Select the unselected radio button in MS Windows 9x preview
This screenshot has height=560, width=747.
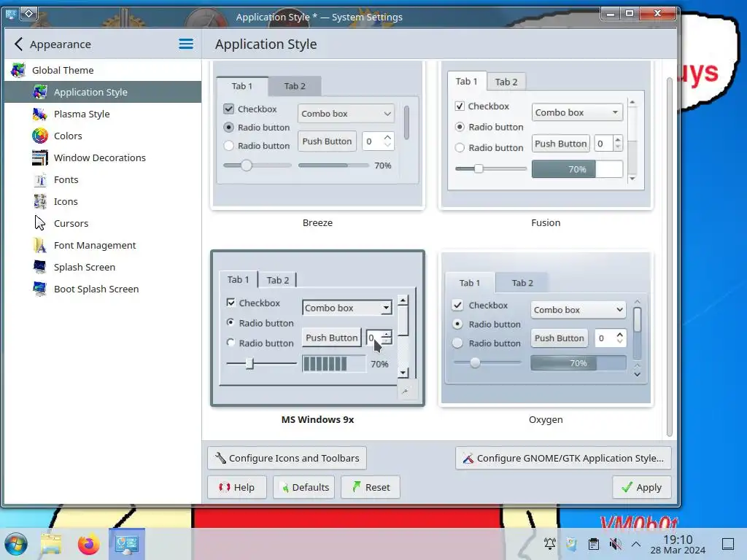pos(231,343)
